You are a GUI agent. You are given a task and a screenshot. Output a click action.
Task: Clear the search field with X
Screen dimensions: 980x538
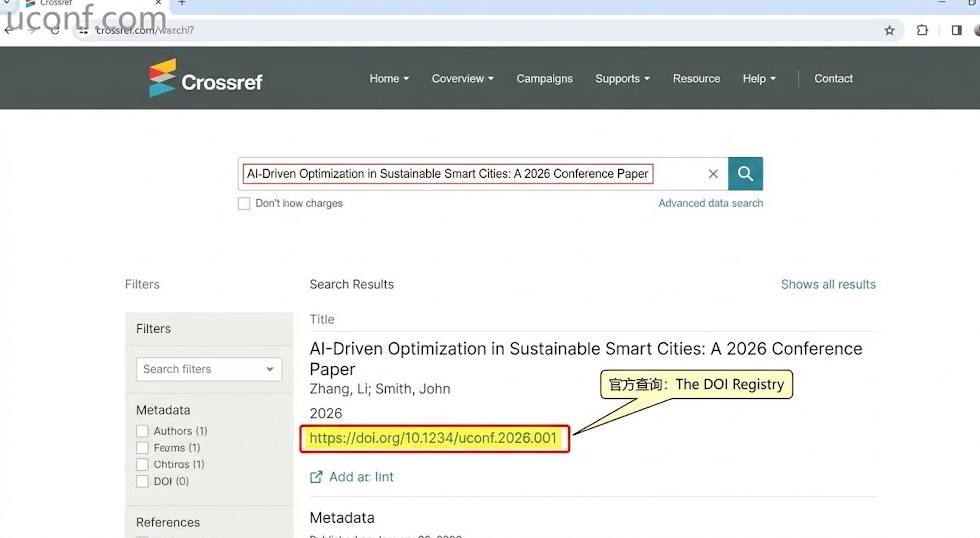713,174
